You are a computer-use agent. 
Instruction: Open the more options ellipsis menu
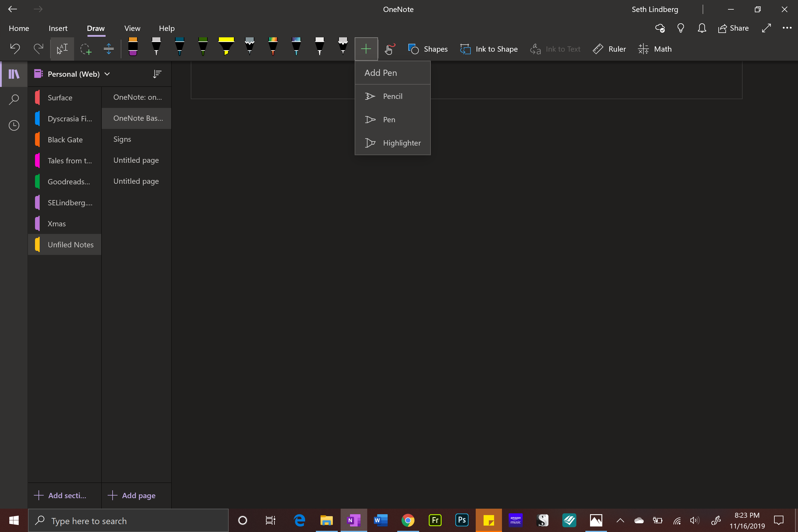(787, 28)
